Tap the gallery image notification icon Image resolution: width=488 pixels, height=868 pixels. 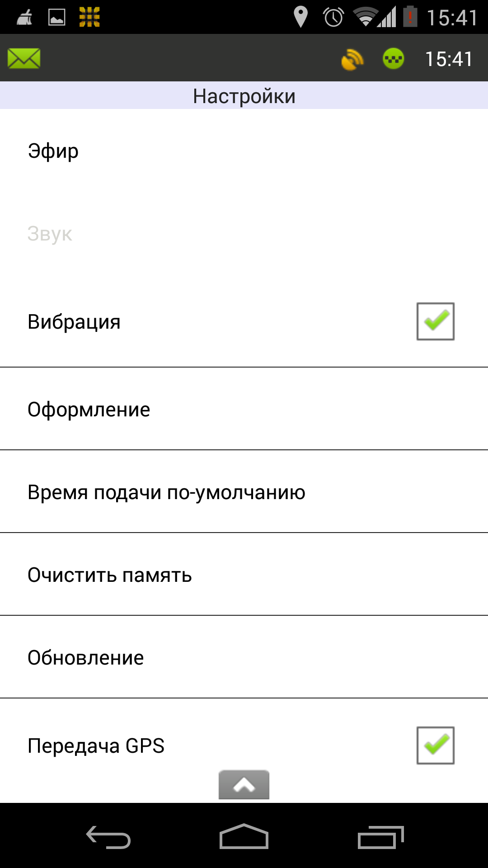tap(56, 17)
